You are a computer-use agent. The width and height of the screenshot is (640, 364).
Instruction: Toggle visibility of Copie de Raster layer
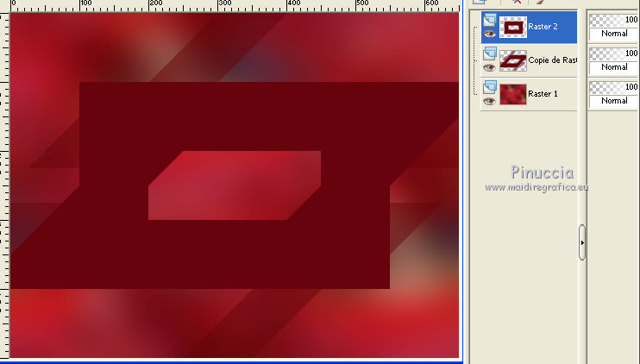(x=489, y=68)
